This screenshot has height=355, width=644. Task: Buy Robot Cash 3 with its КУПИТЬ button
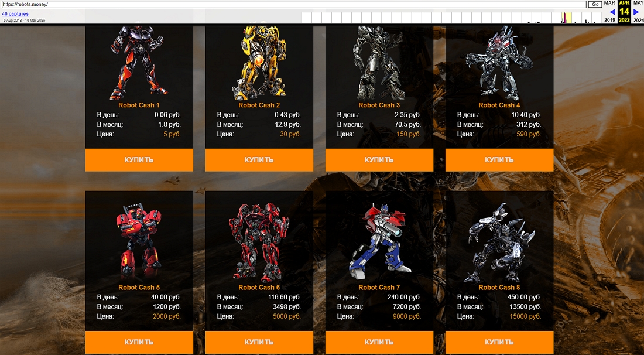coord(379,160)
